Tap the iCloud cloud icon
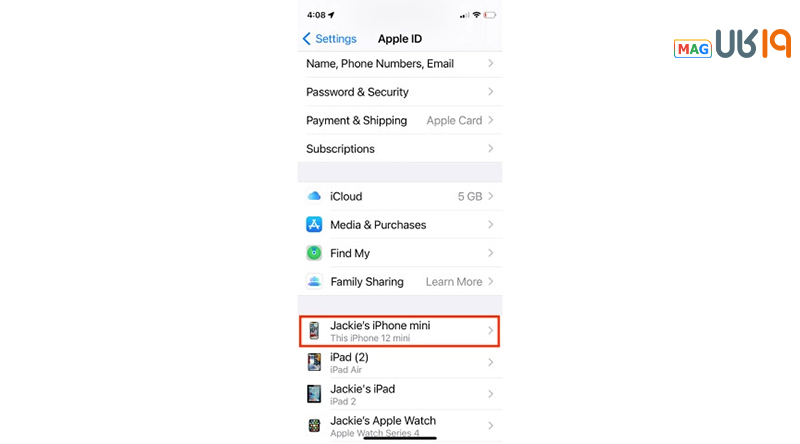Viewport: 800px width, 444px height. [314, 197]
